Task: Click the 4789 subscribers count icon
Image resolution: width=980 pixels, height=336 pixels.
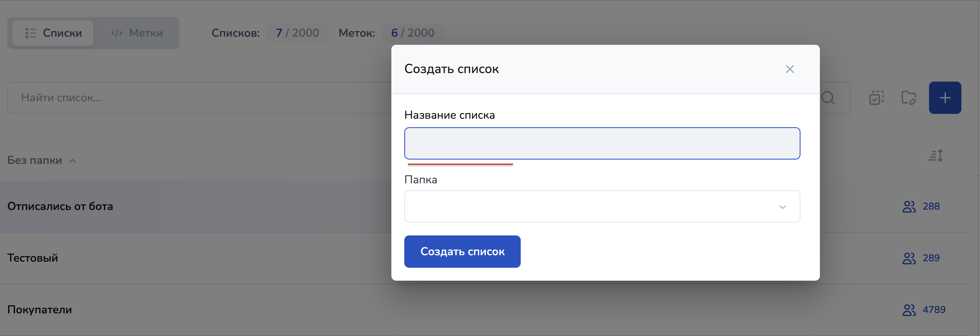Action: tap(909, 310)
